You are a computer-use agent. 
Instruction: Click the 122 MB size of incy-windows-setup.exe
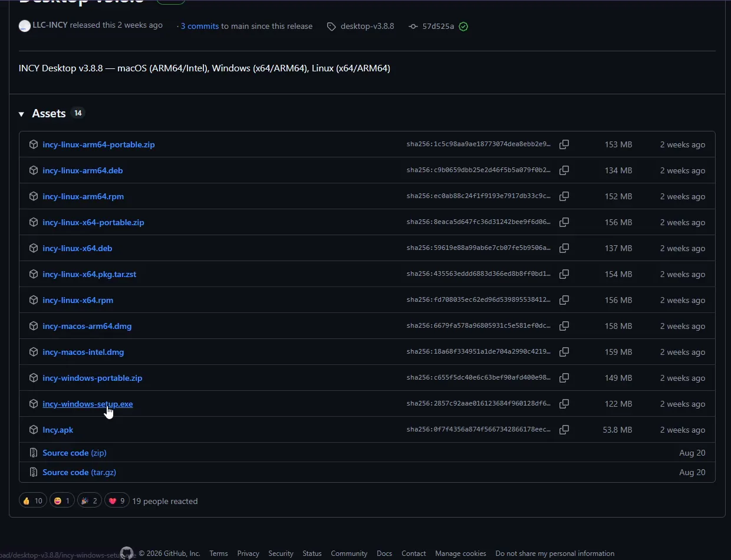click(x=618, y=404)
